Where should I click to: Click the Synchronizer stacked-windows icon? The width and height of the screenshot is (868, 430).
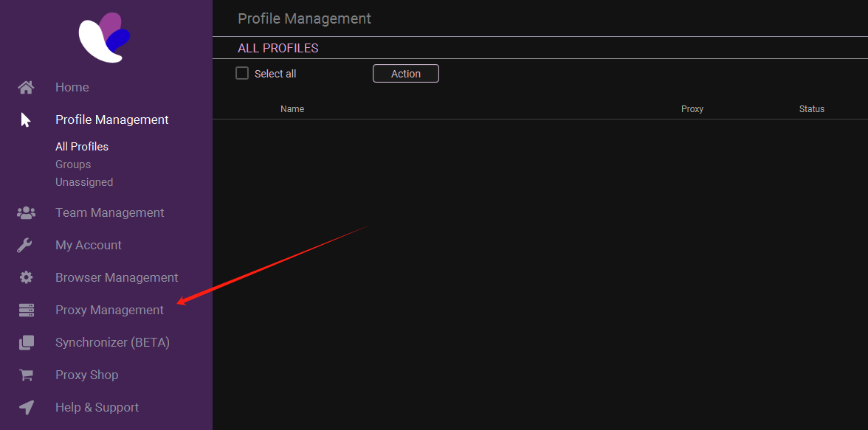tap(26, 343)
